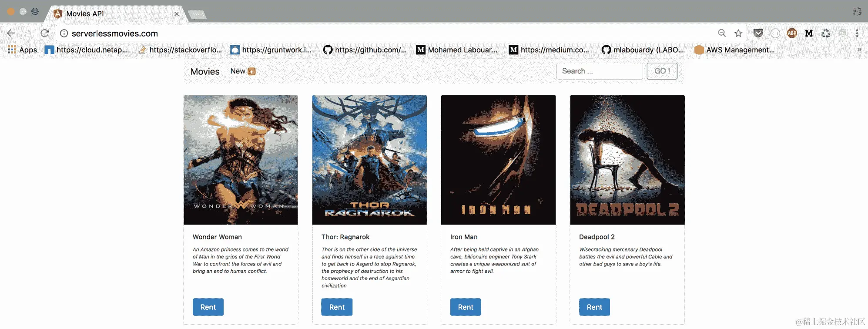Rent the Thor: Ragnarok movie
The height and width of the screenshot is (329, 868).
[337, 307]
